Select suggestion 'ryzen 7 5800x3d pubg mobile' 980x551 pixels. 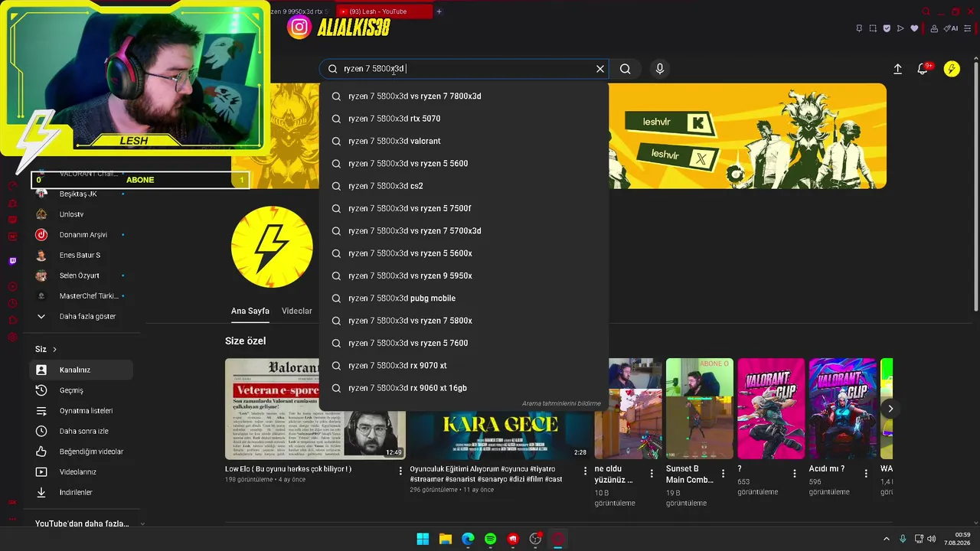pos(464,298)
